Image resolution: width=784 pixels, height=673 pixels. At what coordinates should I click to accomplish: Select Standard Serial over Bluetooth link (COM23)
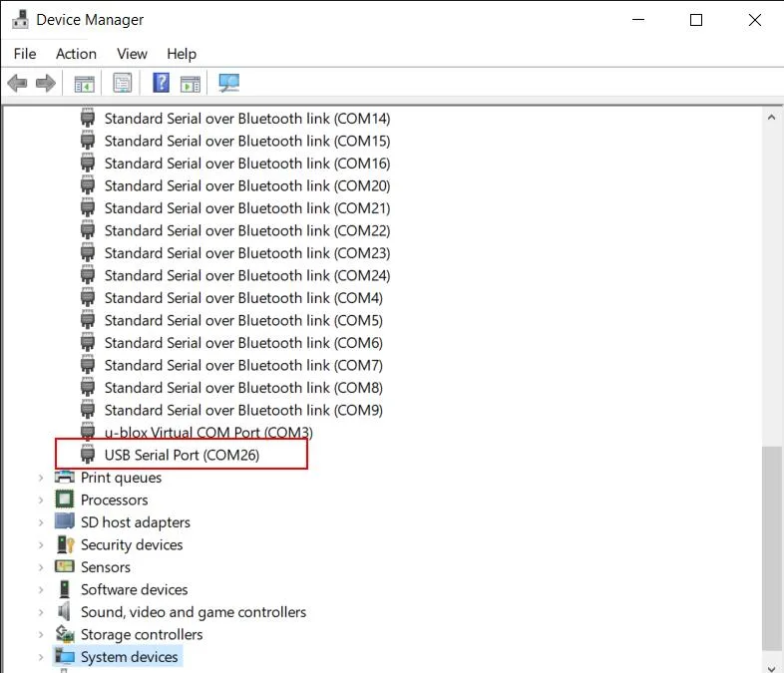click(247, 253)
